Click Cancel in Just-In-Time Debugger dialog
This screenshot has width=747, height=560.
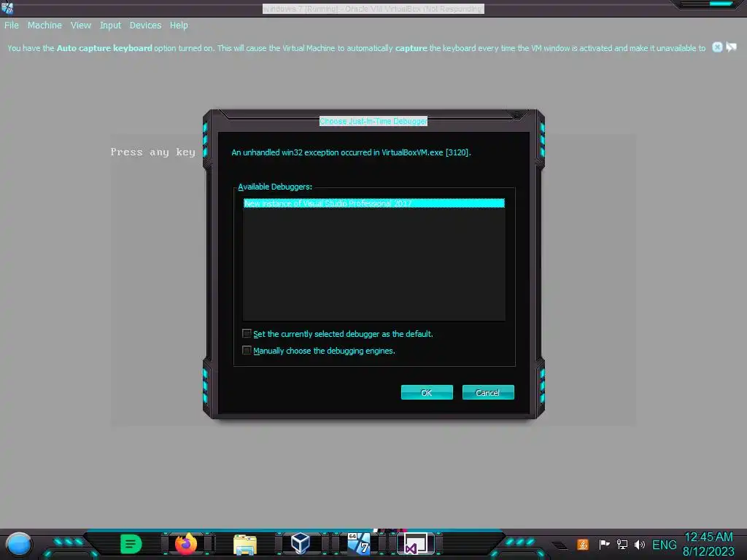point(488,392)
